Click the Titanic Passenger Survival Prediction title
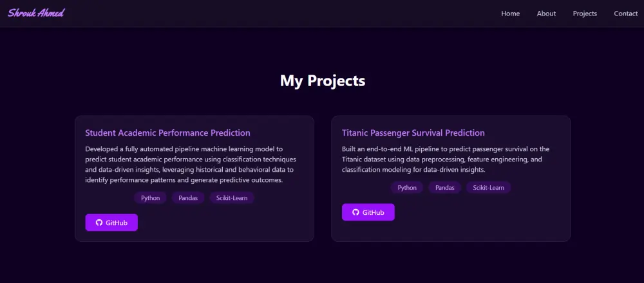 point(413,133)
